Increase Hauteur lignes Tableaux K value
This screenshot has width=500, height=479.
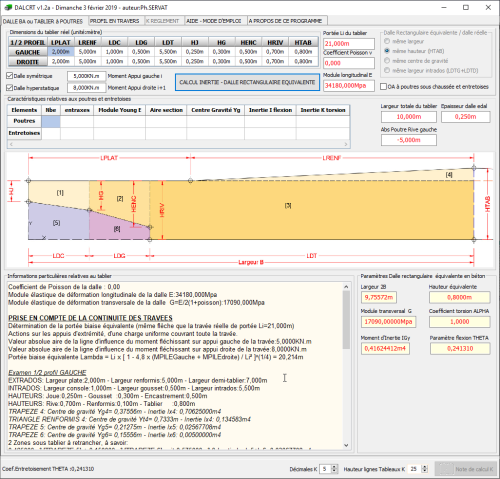[425, 467]
